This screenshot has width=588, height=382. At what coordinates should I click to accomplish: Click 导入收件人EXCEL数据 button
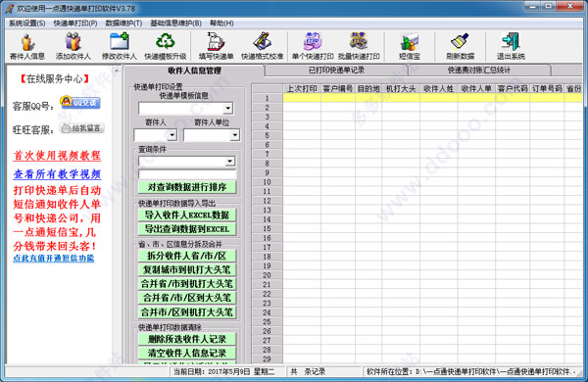tap(187, 215)
